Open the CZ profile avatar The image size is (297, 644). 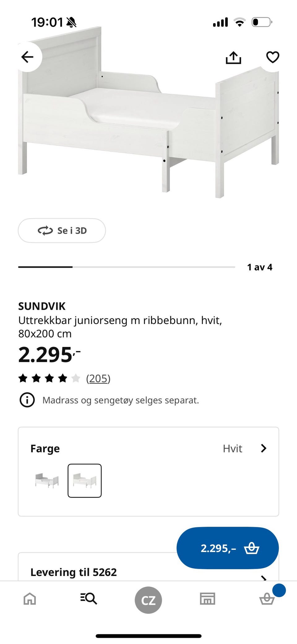(x=148, y=600)
